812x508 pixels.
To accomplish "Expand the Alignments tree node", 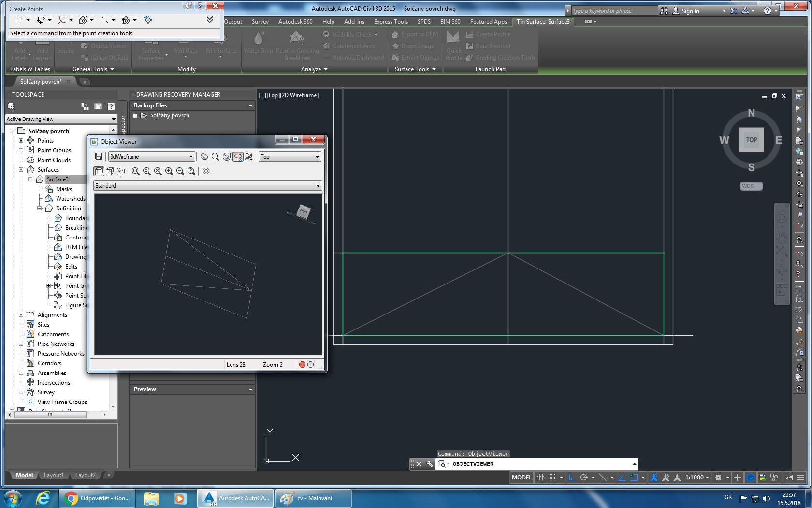I will [x=21, y=314].
